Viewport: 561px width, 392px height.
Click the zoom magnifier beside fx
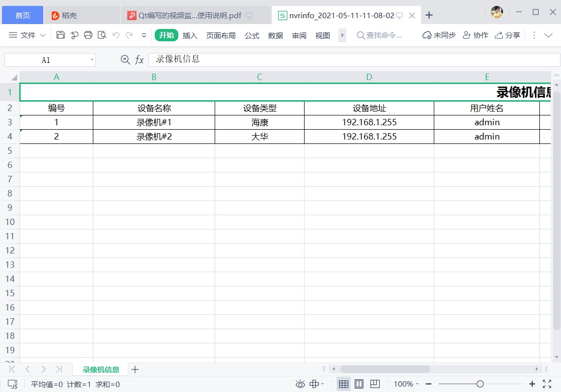tap(125, 60)
